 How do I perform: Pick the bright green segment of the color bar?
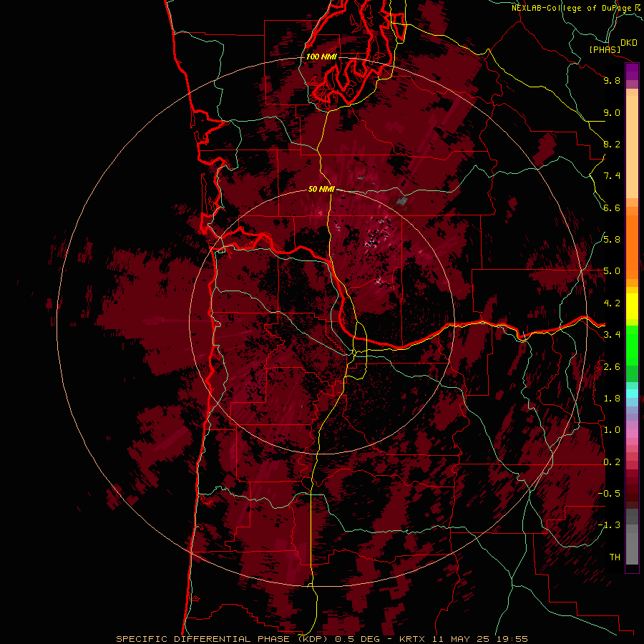pos(632,345)
